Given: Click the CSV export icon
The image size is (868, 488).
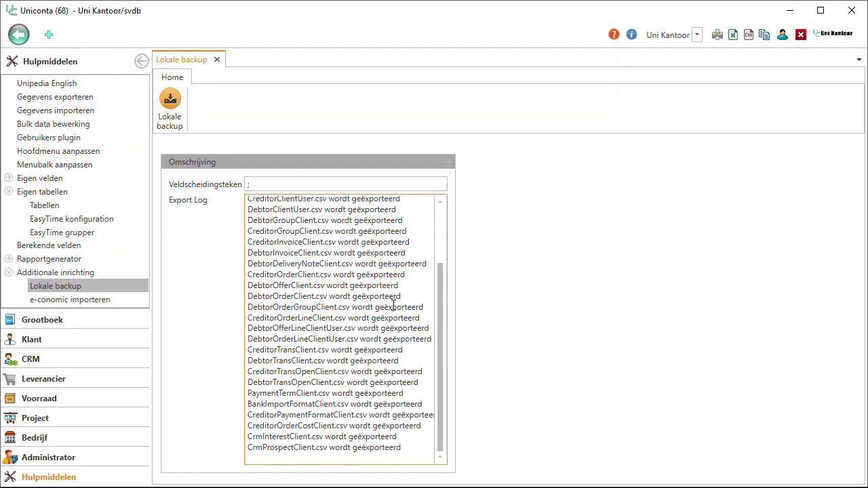Looking at the screenshot, I should pyautogui.click(x=749, y=35).
